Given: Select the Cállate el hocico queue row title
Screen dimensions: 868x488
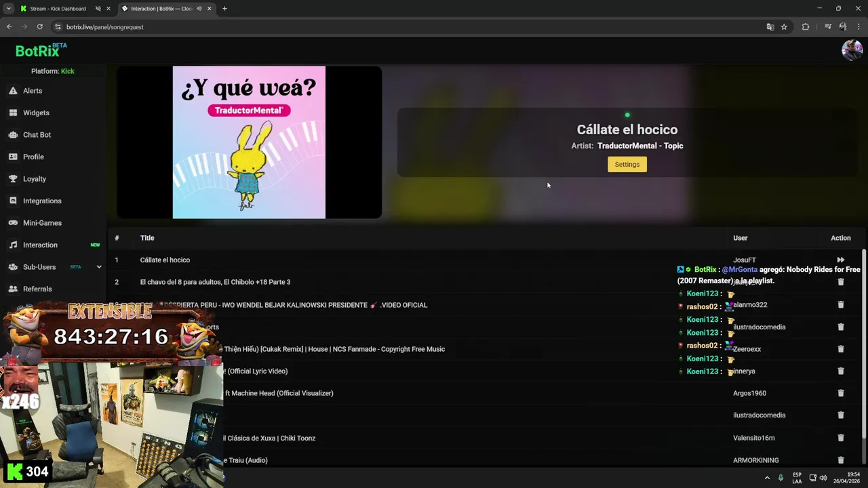Looking at the screenshot, I should click(165, 260).
